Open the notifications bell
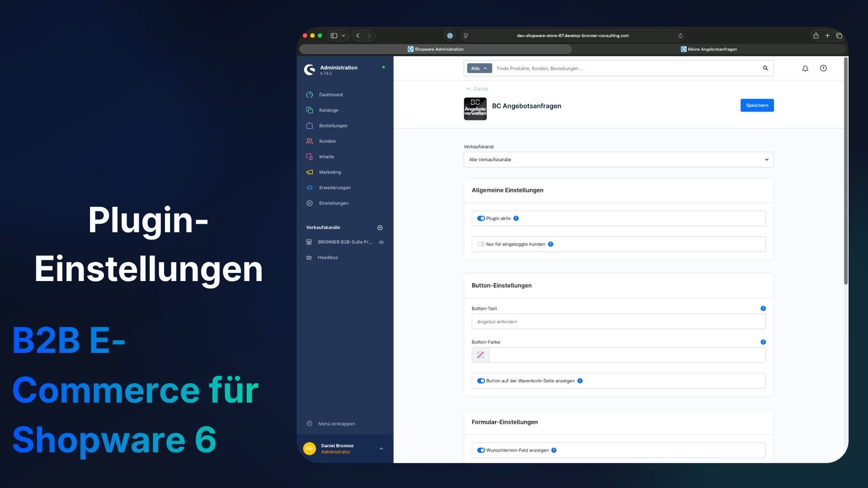Image resolution: width=868 pixels, height=488 pixels. tap(805, 69)
